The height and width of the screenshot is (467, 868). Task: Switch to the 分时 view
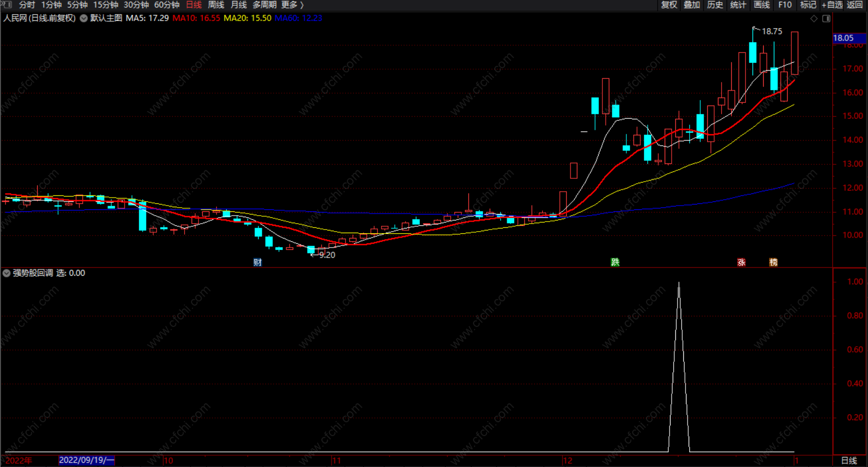27,5
